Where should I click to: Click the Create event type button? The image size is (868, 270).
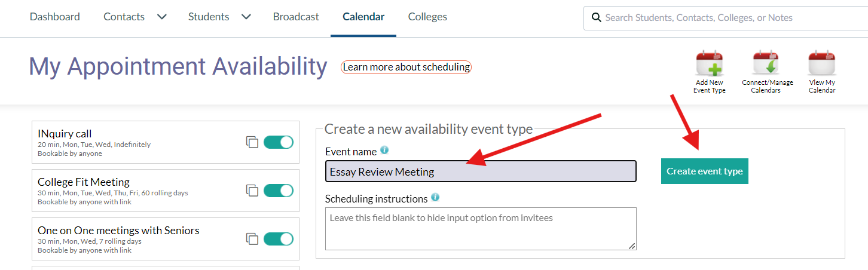(x=705, y=171)
